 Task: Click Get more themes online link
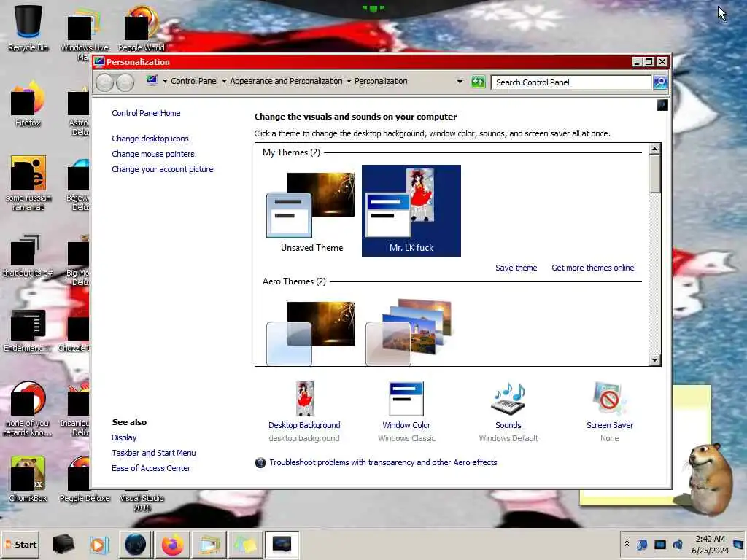pos(592,268)
